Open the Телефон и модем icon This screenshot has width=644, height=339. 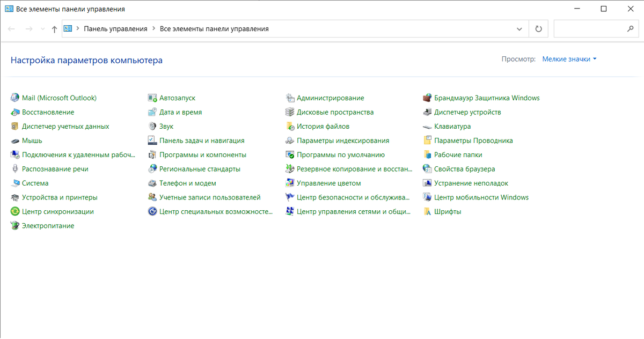tap(152, 183)
